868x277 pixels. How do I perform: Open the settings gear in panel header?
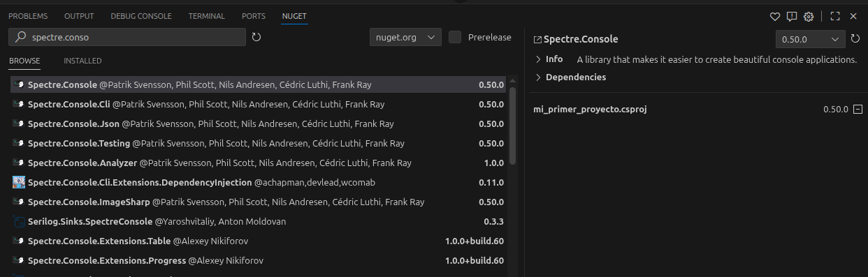pos(809,16)
